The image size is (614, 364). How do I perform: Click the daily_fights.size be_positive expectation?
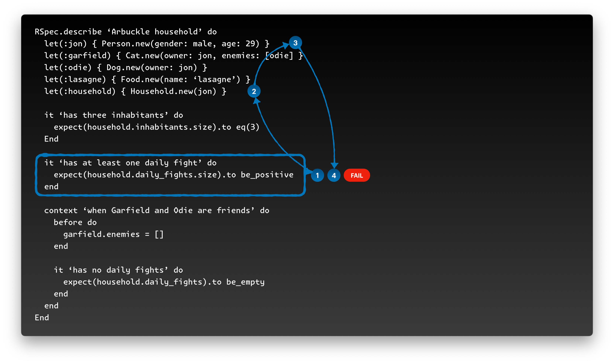(x=173, y=175)
